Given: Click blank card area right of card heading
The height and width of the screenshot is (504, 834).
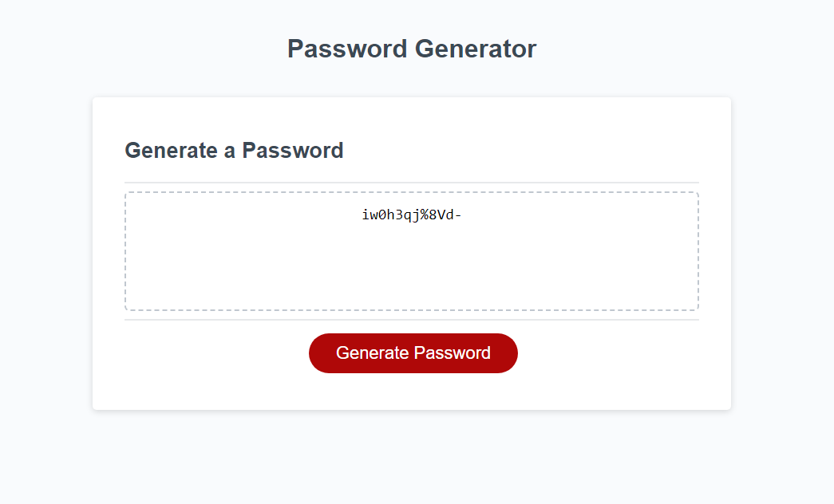Looking at the screenshot, I should coord(543,150).
